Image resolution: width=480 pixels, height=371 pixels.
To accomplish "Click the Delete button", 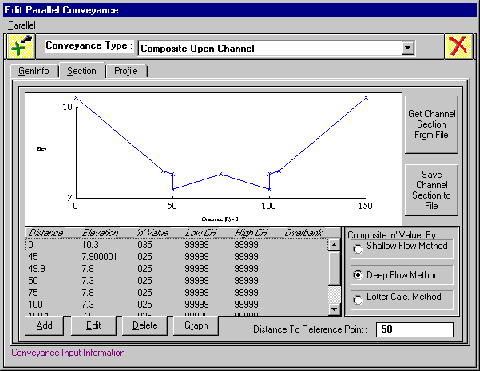I will [x=145, y=325].
